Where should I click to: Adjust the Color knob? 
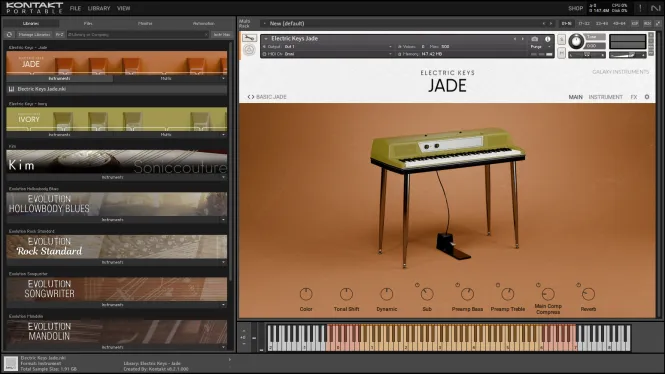pyautogui.click(x=306, y=294)
